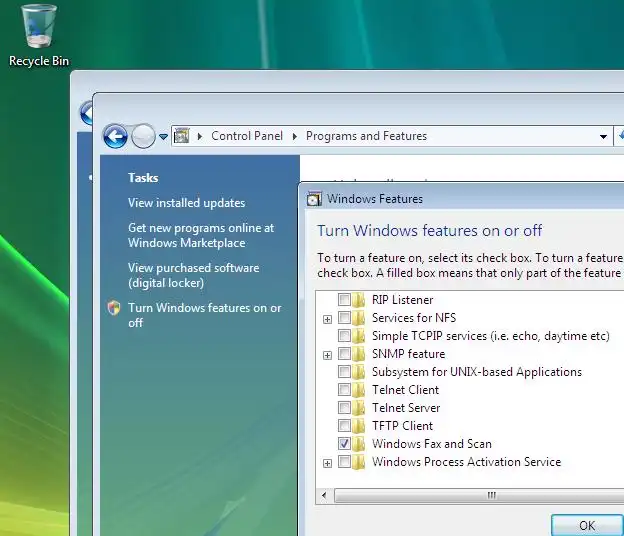Toggle the SNMP feature checkbox

pos(344,353)
